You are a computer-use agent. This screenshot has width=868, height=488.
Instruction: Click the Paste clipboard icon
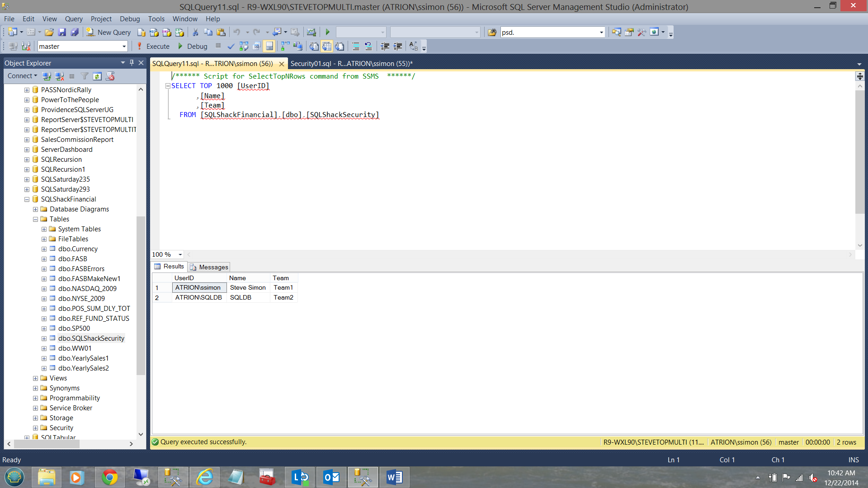pyautogui.click(x=221, y=32)
